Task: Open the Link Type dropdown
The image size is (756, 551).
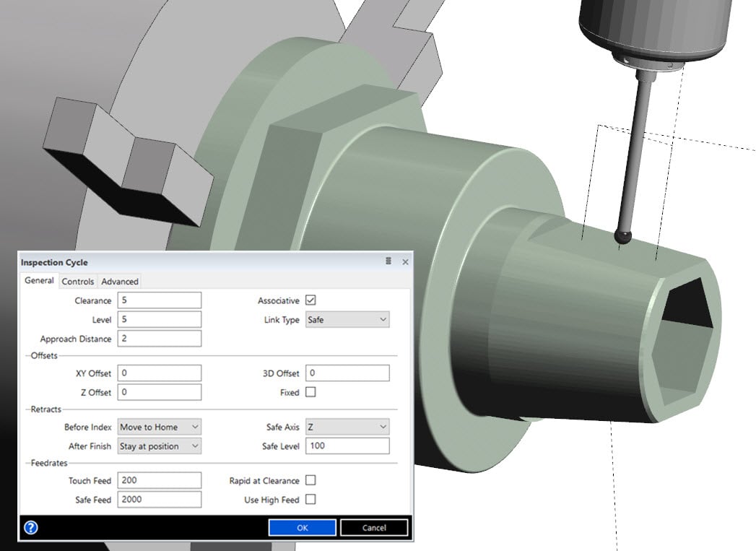Action: click(x=347, y=319)
